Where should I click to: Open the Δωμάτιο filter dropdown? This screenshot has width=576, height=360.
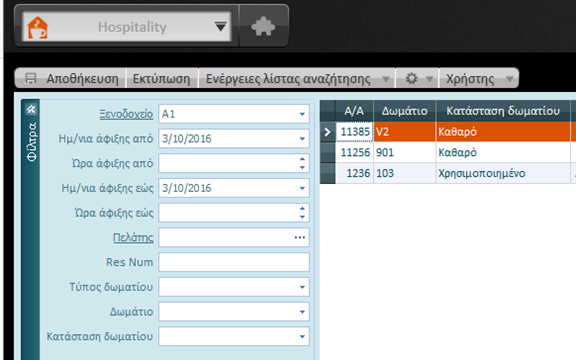click(302, 312)
